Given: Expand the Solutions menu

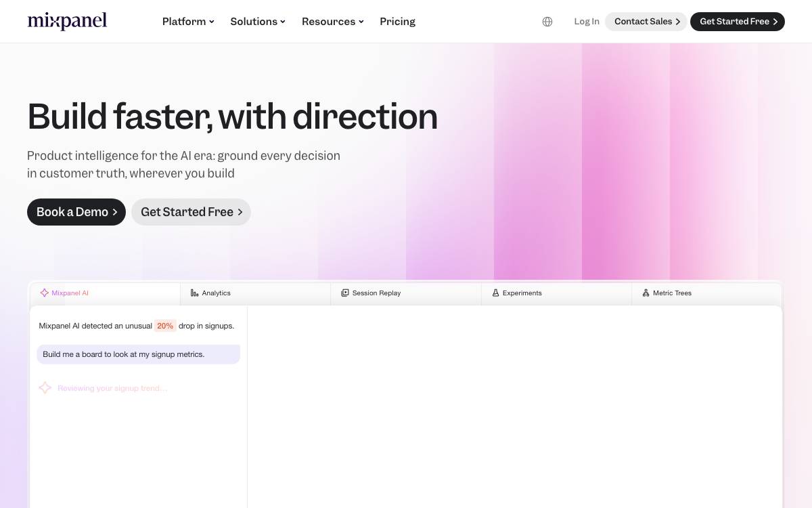Looking at the screenshot, I should [258, 22].
